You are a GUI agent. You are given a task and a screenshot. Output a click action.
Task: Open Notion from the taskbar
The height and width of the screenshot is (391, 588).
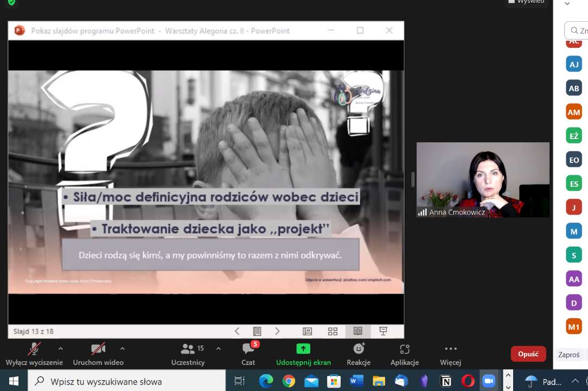click(x=446, y=381)
